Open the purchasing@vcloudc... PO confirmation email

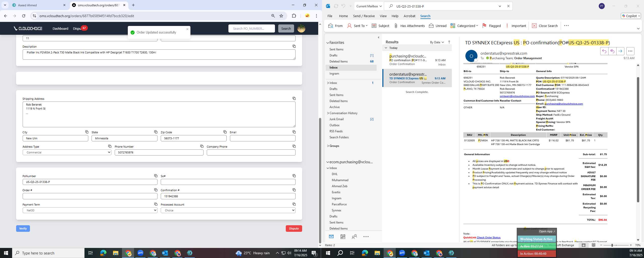417,60
